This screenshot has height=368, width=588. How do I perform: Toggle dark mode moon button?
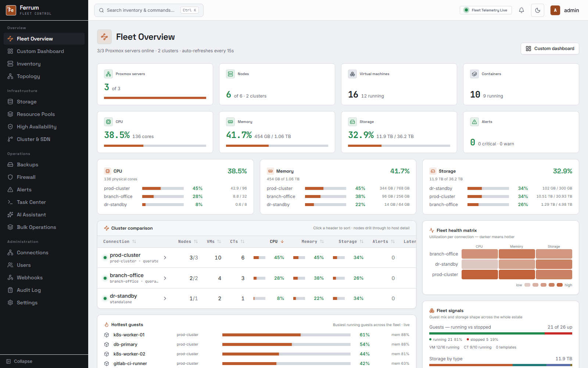pyautogui.click(x=538, y=10)
